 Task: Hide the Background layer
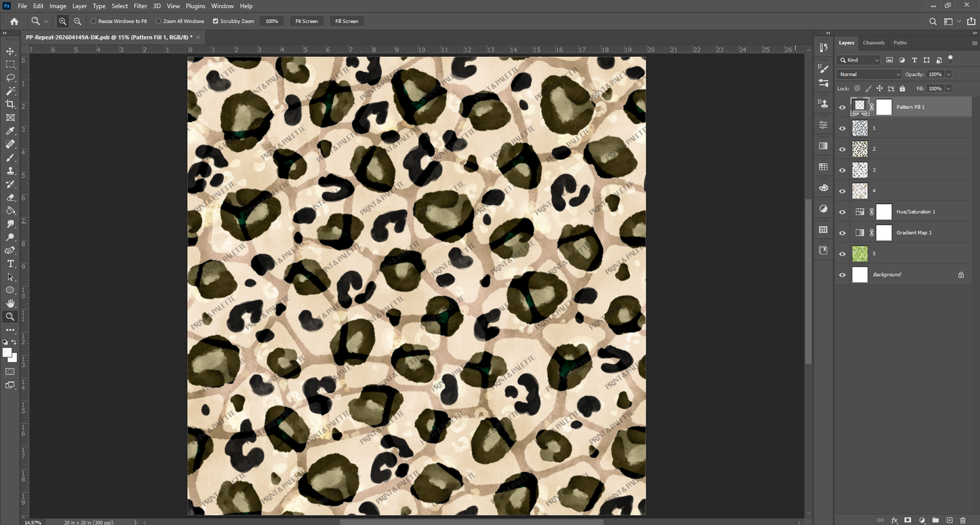[842, 275]
